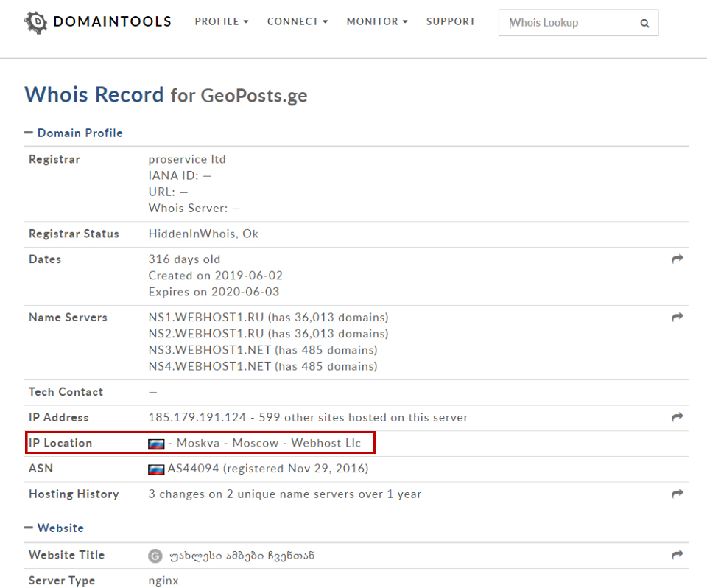
Task: Click the Website Title row label
Action: pyautogui.click(x=67, y=555)
